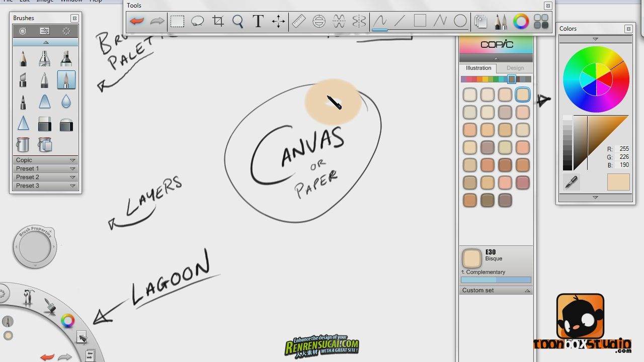The height and width of the screenshot is (362, 644).
Task: Select the Lasso Selection tool
Action: [x=197, y=21]
